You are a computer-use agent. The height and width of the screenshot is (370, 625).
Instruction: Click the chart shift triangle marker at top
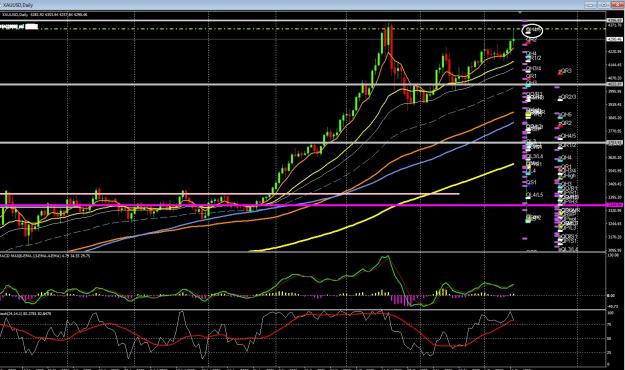click(x=520, y=13)
